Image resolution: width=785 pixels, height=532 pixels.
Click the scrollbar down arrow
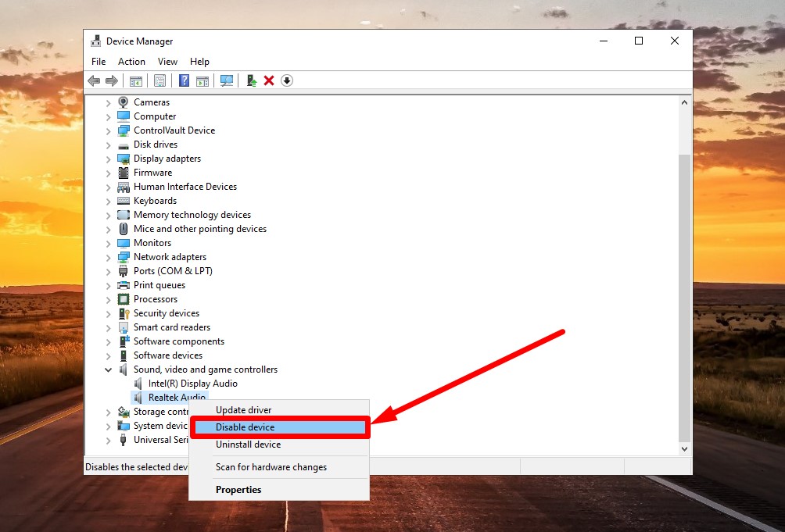(x=684, y=449)
